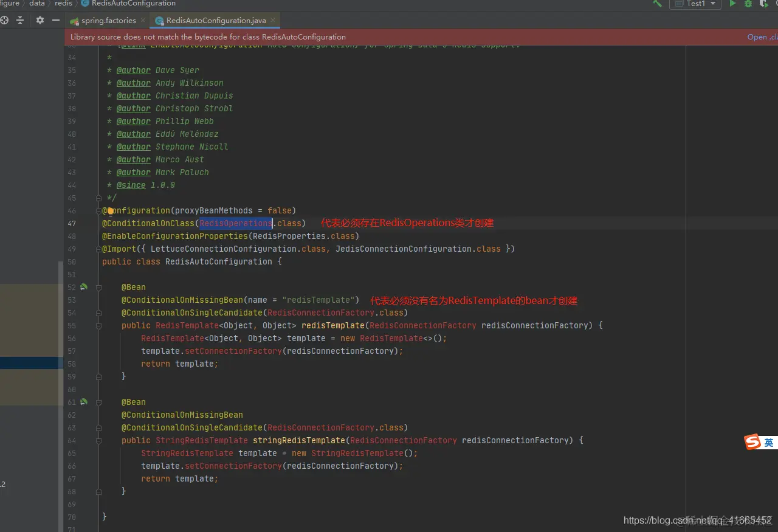778x532 pixels.
Task: Toggle the closing fold marker on line 59
Action: click(x=98, y=377)
